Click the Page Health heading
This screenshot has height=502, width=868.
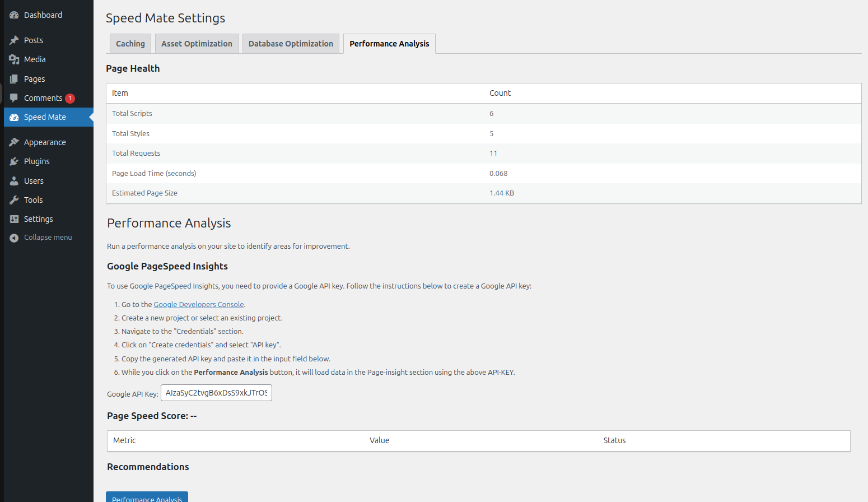[x=133, y=68]
